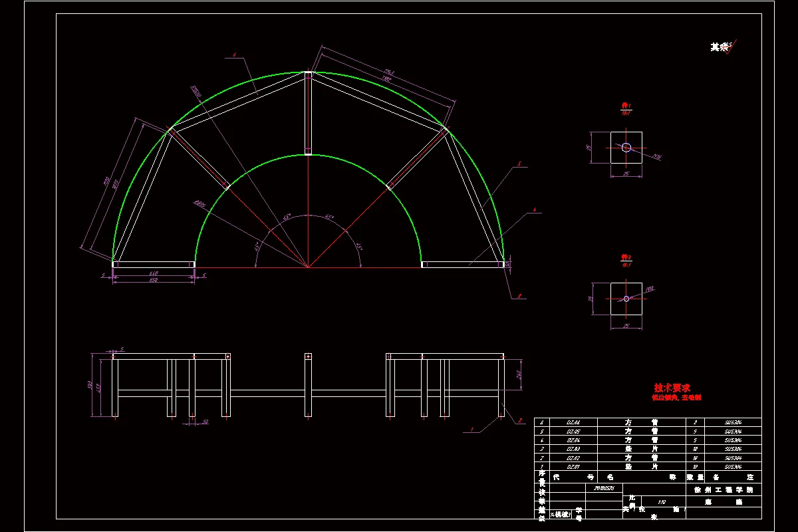Click the DZ.05 code cell
798x532 pixels.
point(573,431)
